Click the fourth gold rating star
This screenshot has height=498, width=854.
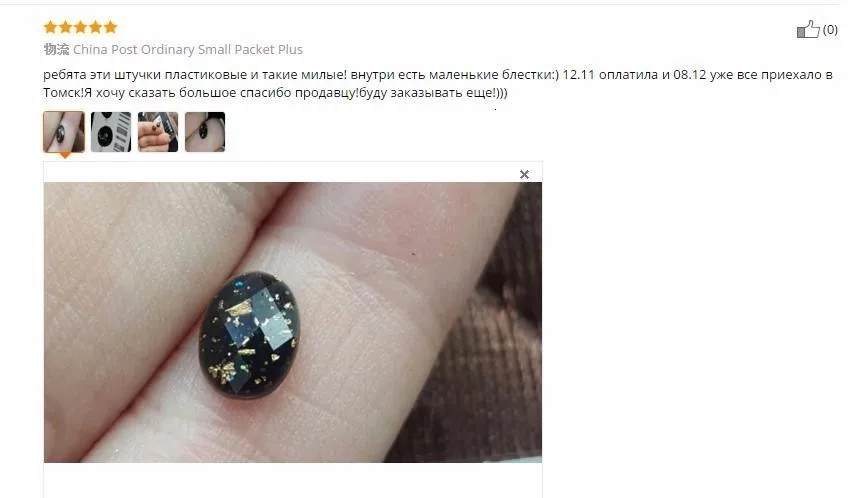pos(95,27)
